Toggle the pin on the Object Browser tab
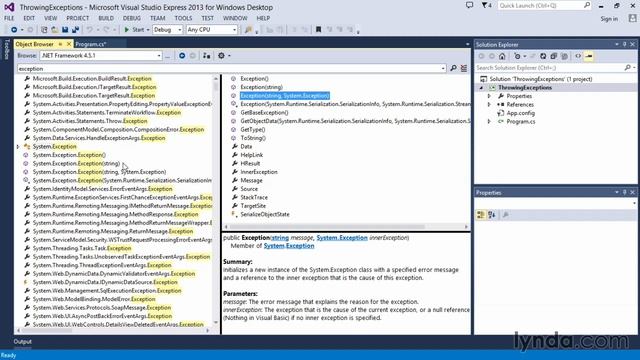This screenshot has width=640, height=360. (60, 44)
